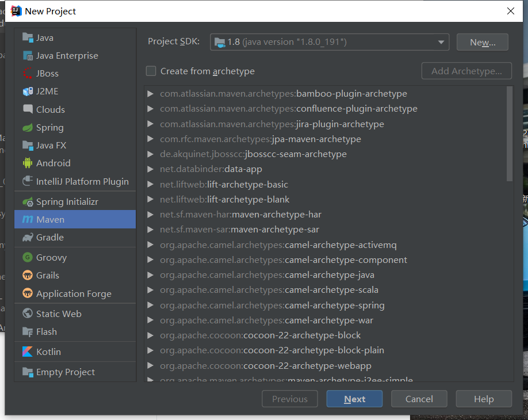
Task: Select the cocoon-22-archetype-block-plain row text
Action: pyautogui.click(x=272, y=350)
